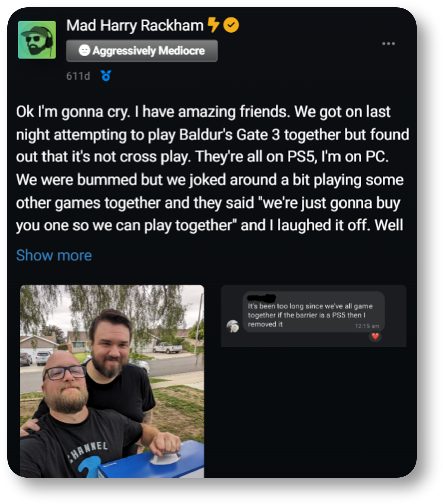The height and width of the screenshot is (504, 443).
Task: Click the chat bubble text about PS5 barrier
Action: [x=310, y=315]
